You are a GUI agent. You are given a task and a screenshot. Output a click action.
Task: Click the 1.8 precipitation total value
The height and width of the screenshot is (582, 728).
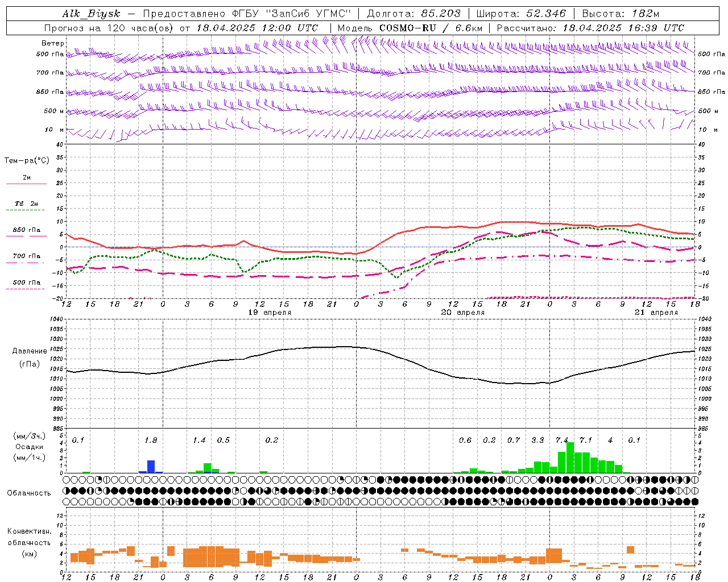[151, 440]
